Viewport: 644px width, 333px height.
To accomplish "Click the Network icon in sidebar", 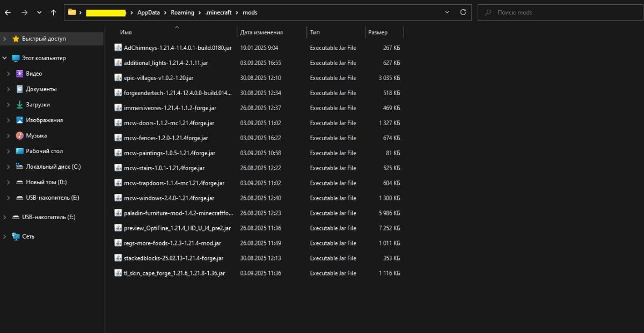I will point(16,236).
